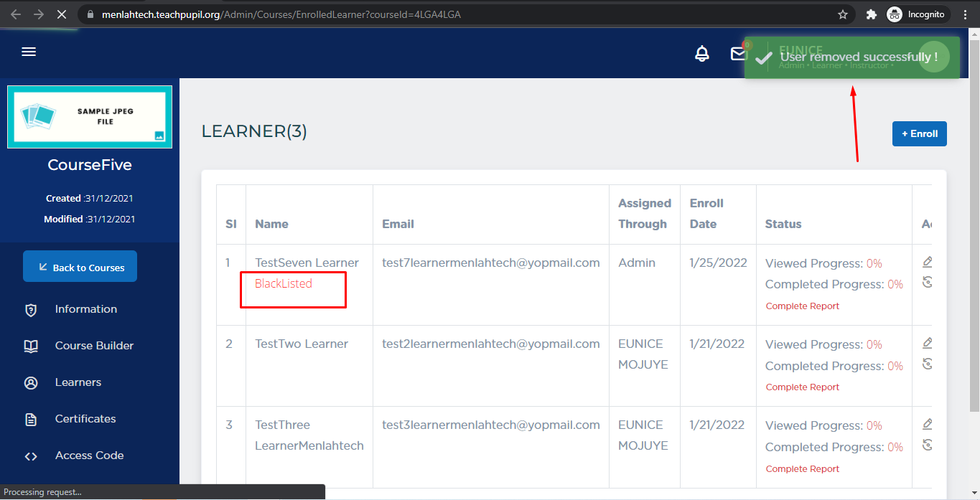Image resolution: width=980 pixels, height=500 pixels.
Task: Click the + Enroll button
Action: (x=919, y=133)
